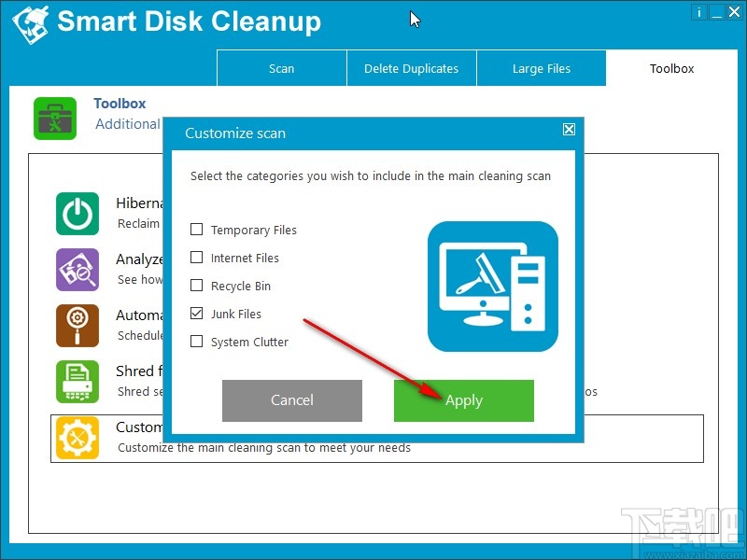Click the dialog instruction about categories
This screenshot has height=560, width=747.
pos(371,176)
